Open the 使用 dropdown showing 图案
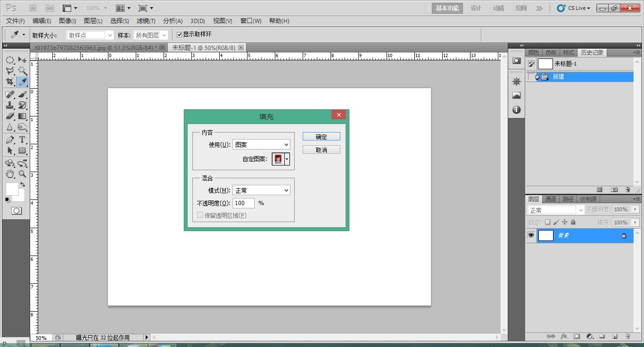This screenshot has width=644, height=347. pos(261,145)
